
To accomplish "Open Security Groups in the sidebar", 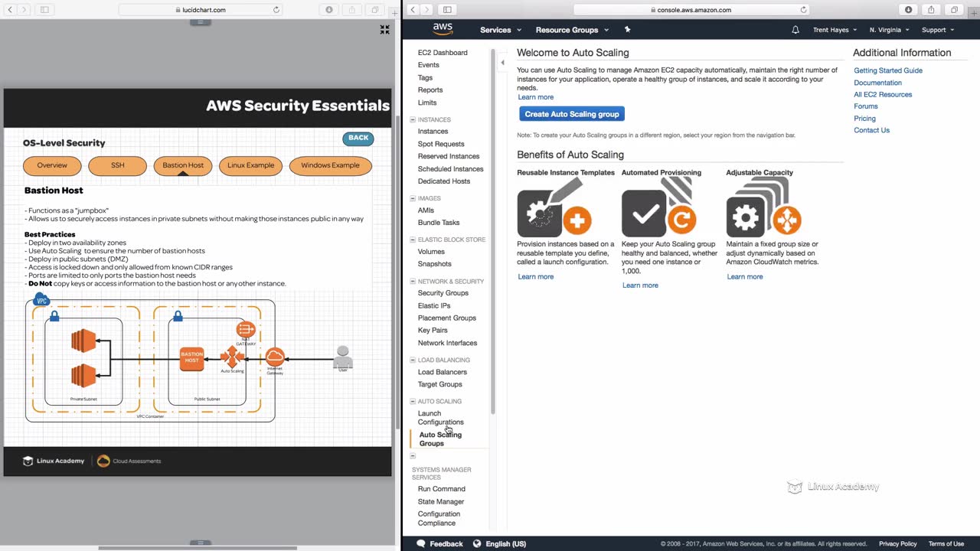I will 443,293.
